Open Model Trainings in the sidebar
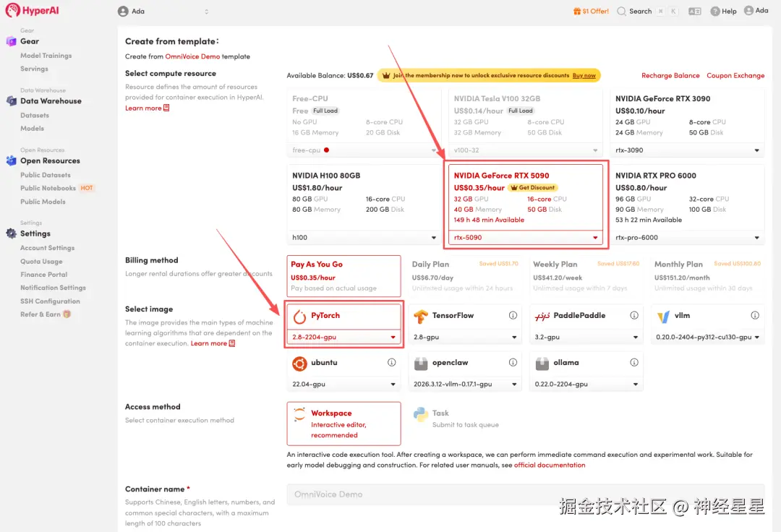 [46, 56]
